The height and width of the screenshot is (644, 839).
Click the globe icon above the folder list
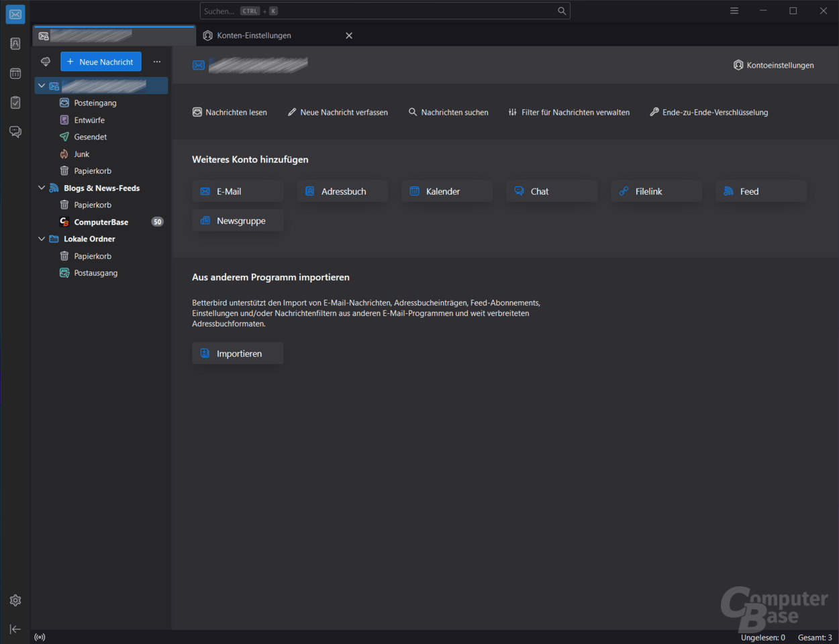[x=45, y=61]
